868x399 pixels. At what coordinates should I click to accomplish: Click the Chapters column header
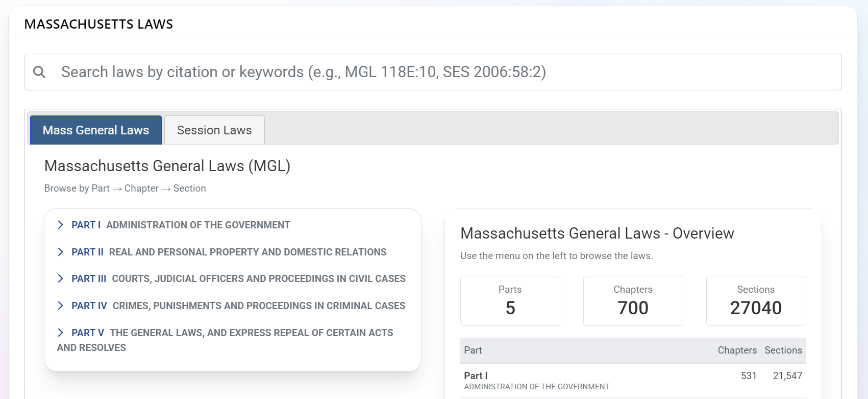tap(737, 350)
